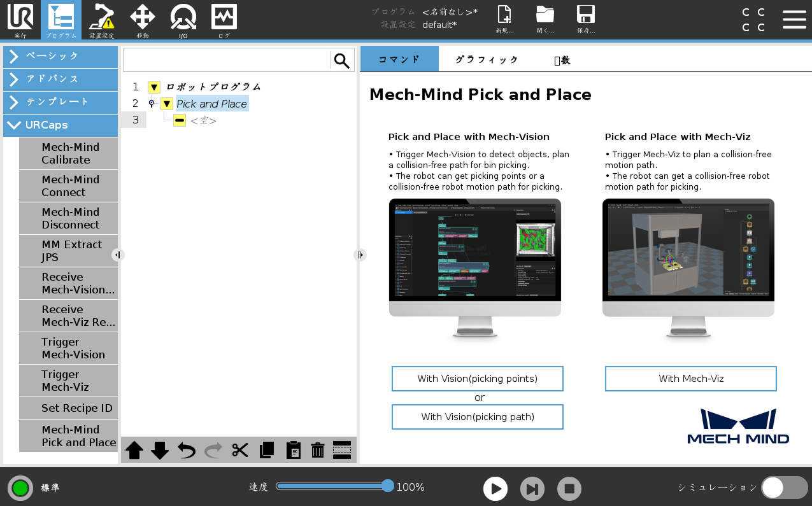This screenshot has width=812, height=506.
Task: Collapse tree panel using right splitter handle
Action: (360, 255)
